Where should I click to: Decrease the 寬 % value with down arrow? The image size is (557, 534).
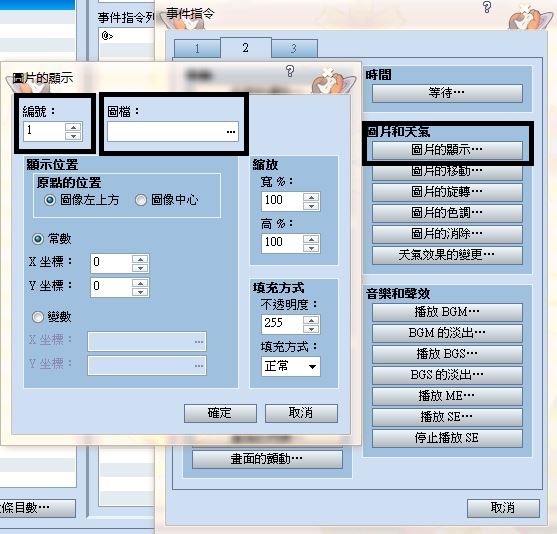[311, 206]
